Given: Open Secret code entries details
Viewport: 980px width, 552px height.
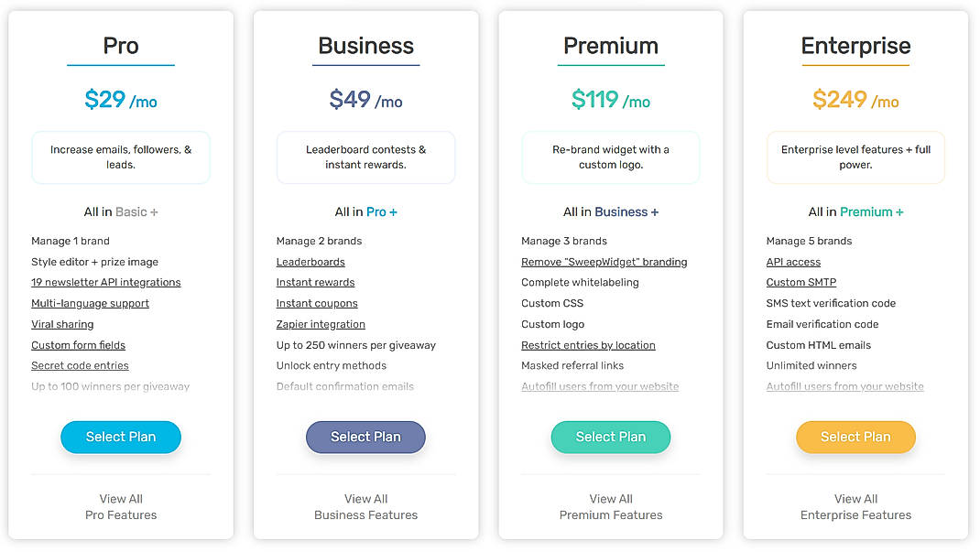Looking at the screenshot, I should [80, 364].
